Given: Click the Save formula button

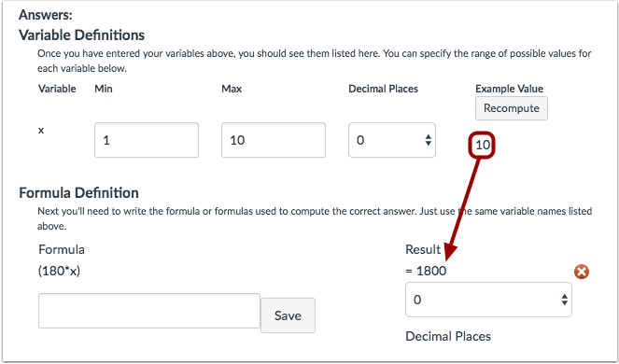Looking at the screenshot, I should (288, 315).
